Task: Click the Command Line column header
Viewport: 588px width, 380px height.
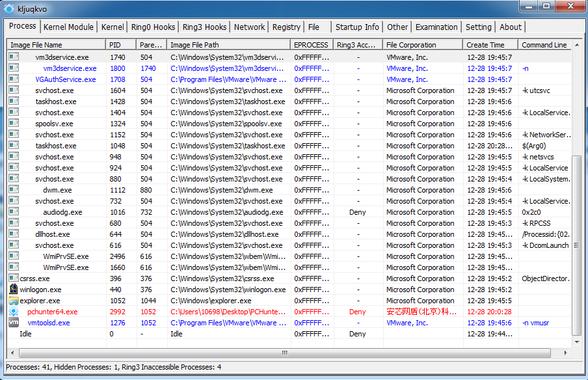Action: pyautogui.click(x=544, y=45)
